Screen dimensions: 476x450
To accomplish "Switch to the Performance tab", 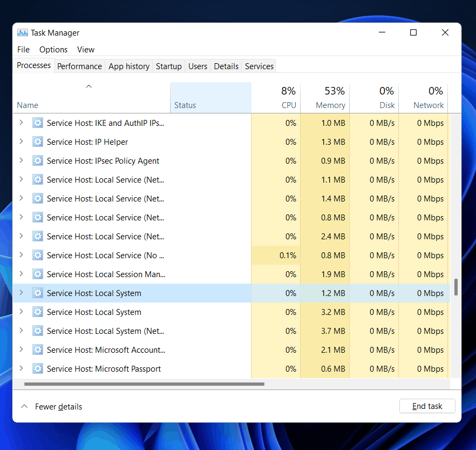I will [79, 66].
